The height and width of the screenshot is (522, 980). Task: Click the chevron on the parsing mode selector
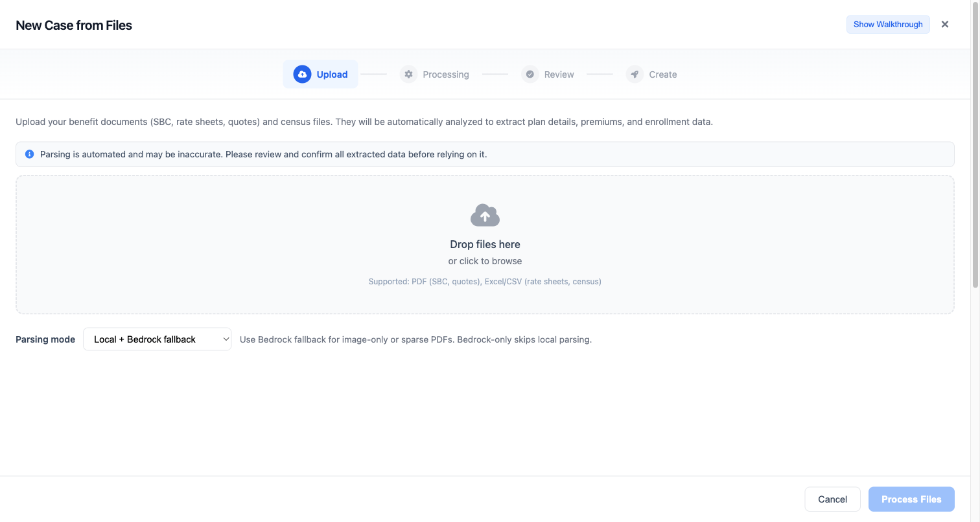point(226,339)
